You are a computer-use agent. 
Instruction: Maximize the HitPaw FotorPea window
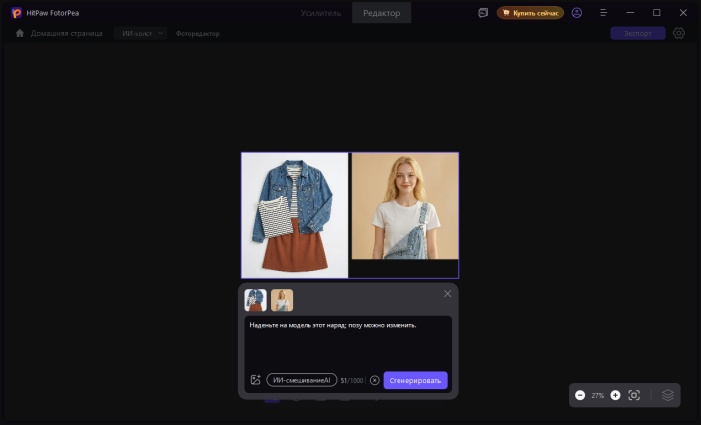(x=657, y=13)
